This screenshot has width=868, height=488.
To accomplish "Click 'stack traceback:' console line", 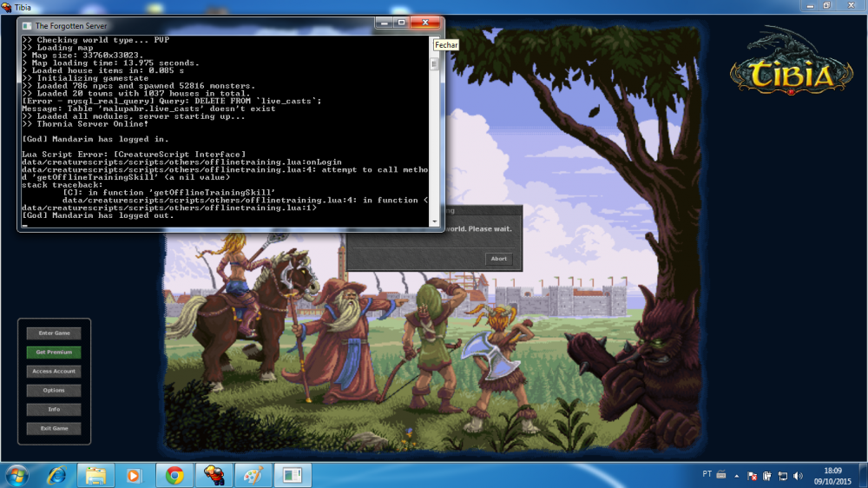I will (x=62, y=185).
